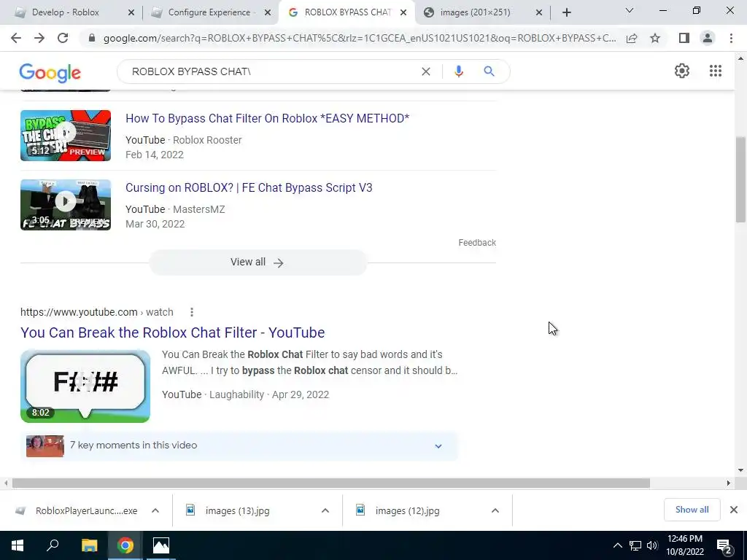Click scroll down arrow on vertical scrollbar
The height and width of the screenshot is (560, 747).
[740, 470]
